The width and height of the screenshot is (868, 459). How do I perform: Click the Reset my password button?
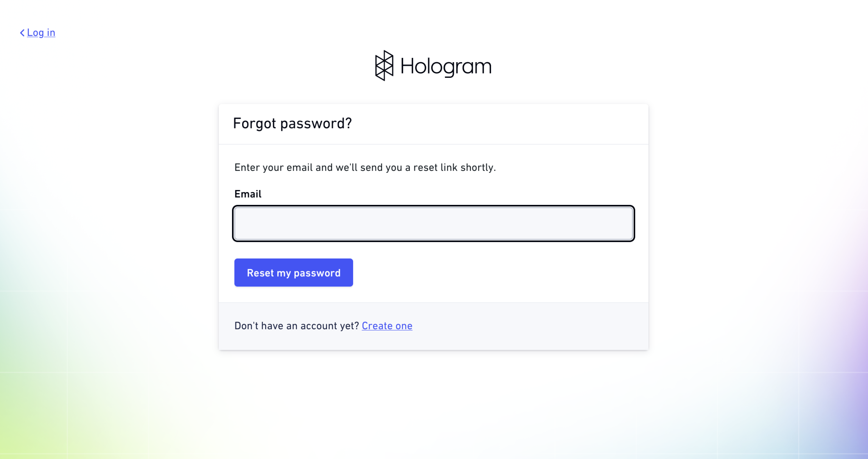pyautogui.click(x=293, y=273)
